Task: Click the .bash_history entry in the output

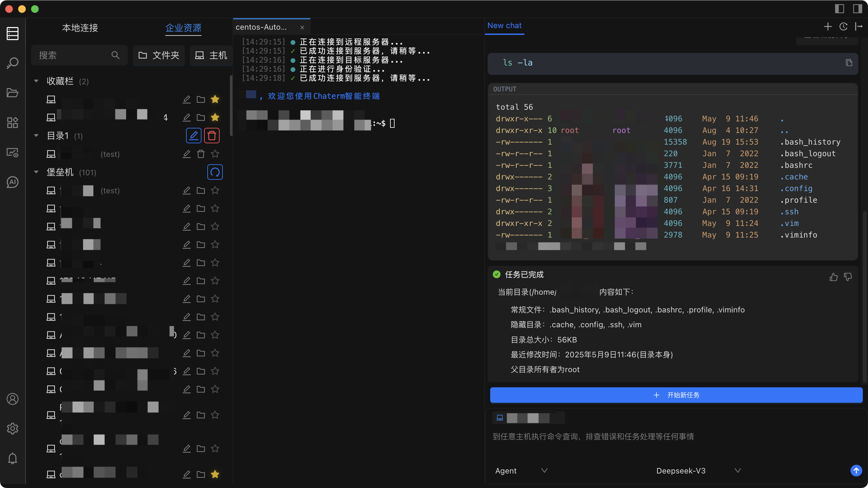Action: [811, 142]
